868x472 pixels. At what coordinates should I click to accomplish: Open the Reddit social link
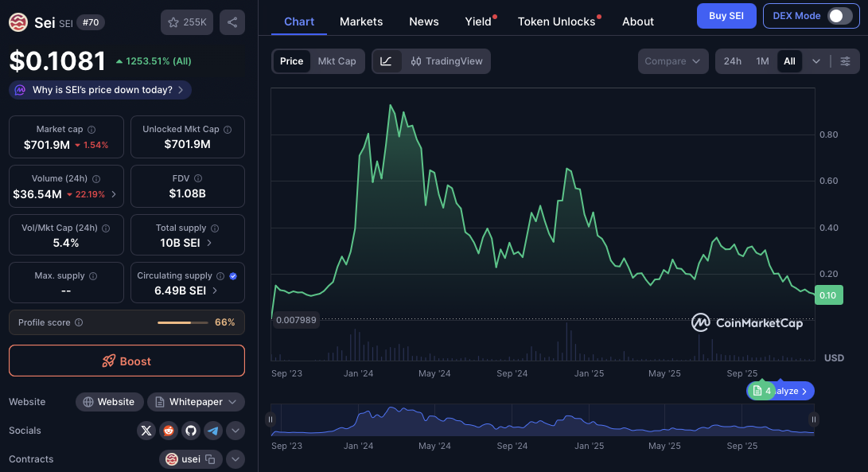click(x=168, y=431)
